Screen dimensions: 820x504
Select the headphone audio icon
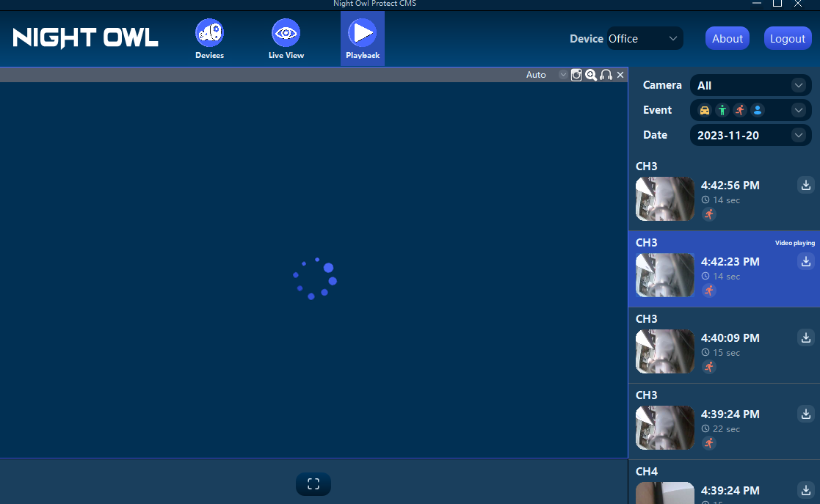click(606, 74)
